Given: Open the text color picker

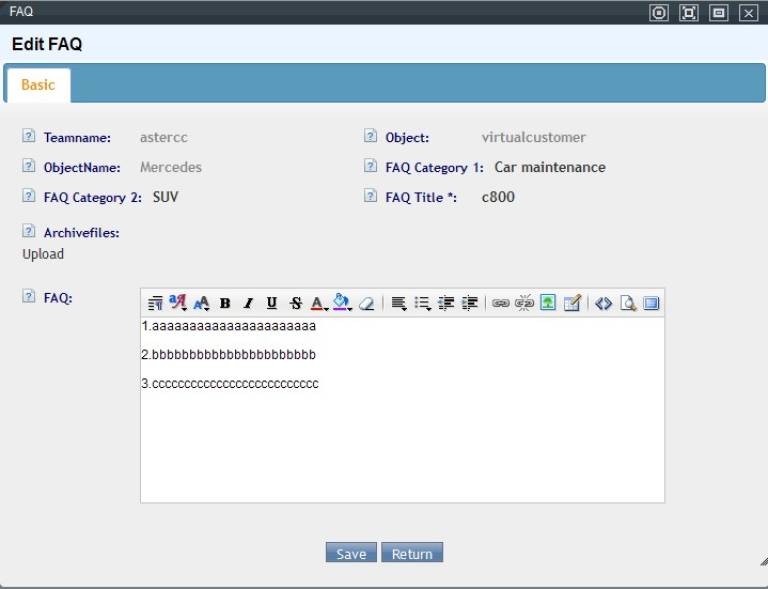Looking at the screenshot, I should click(318, 303).
